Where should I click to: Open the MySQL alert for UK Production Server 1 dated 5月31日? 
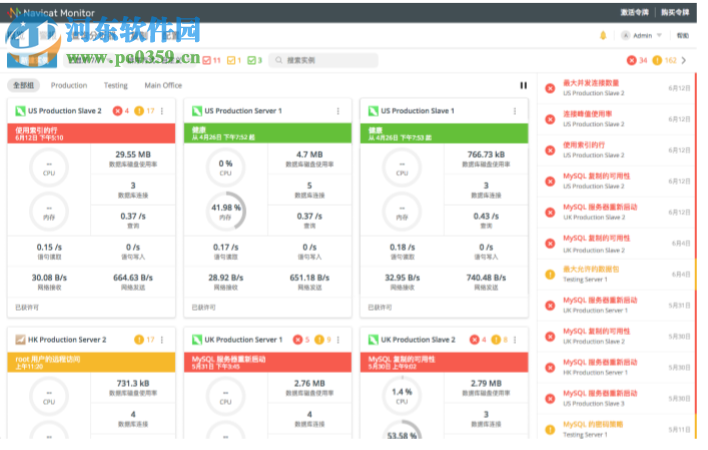point(616,305)
